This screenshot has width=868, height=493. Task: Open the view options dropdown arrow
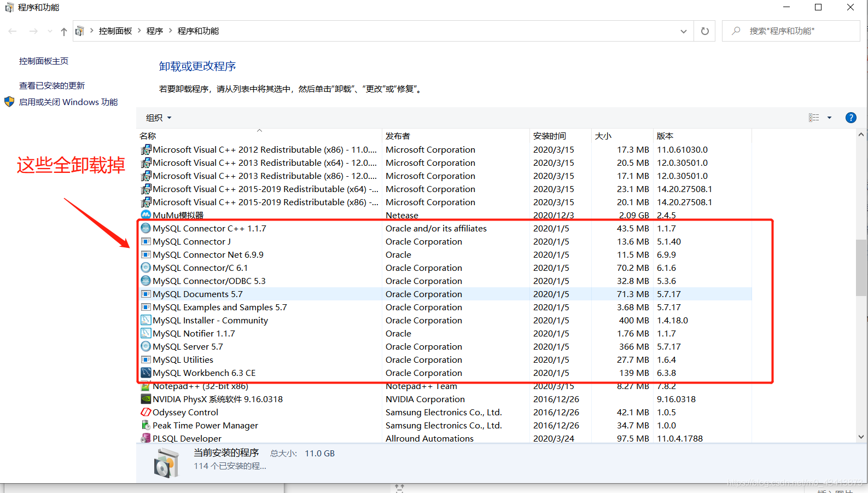click(829, 118)
